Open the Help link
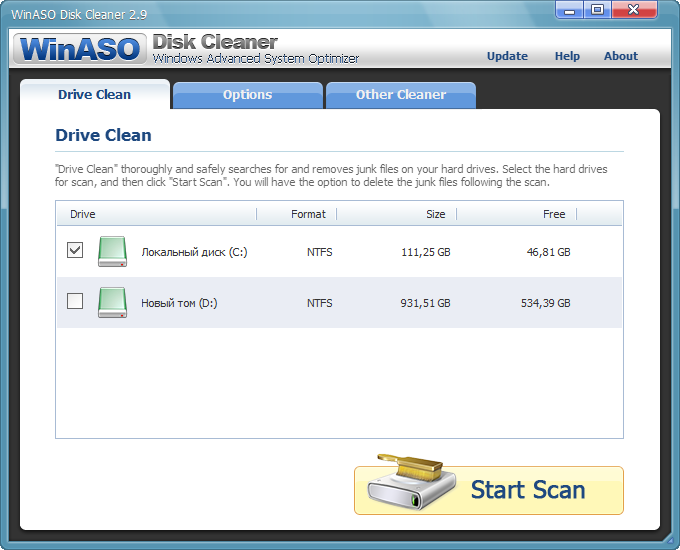 567,56
